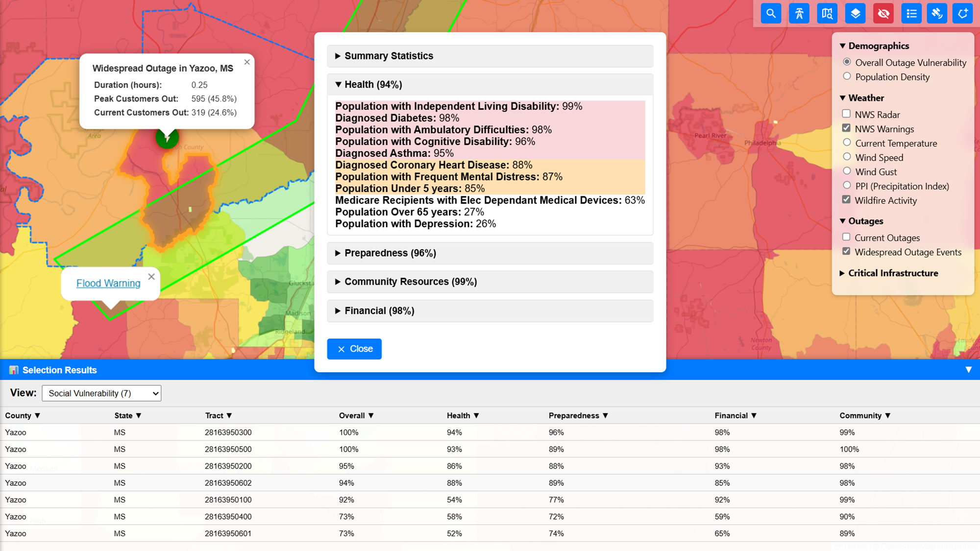Select tract 28163950300 row
The image size is (980, 551).
[x=490, y=432]
